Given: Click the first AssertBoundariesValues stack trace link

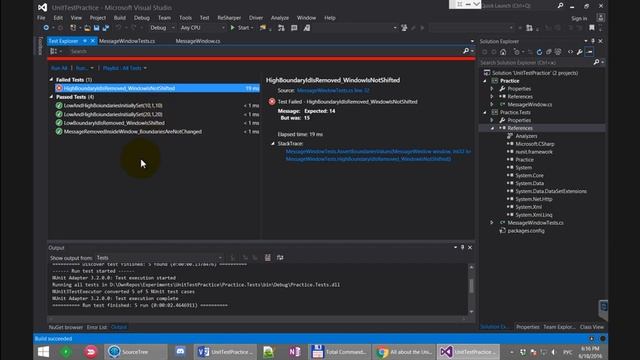Looking at the screenshot, I should (x=378, y=151).
